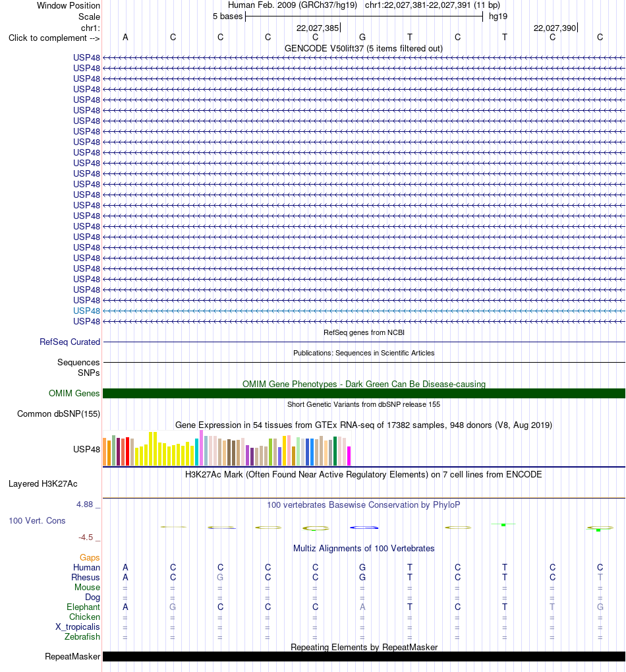
Task: Open 'Publications: Sequences in Scientific Articles' title
Action: pos(364,353)
